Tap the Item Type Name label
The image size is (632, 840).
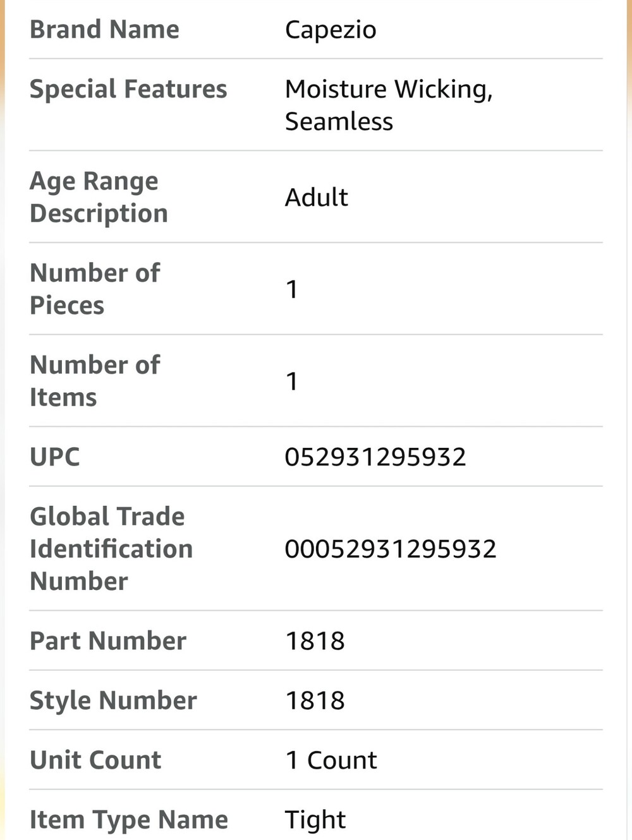coord(129,820)
